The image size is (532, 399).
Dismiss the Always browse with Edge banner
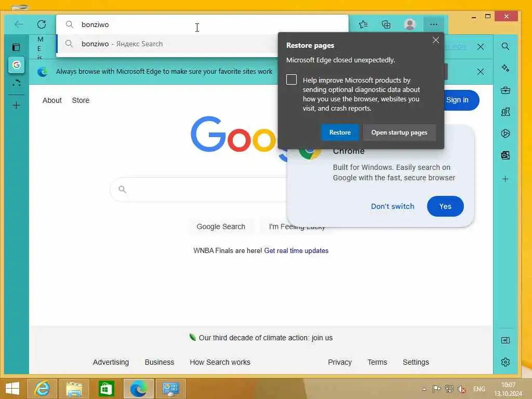(x=480, y=72)
